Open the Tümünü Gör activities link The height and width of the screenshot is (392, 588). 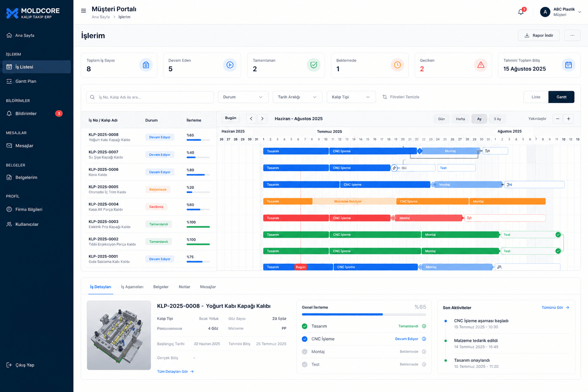pyautogui.click(x=555, y=308)
